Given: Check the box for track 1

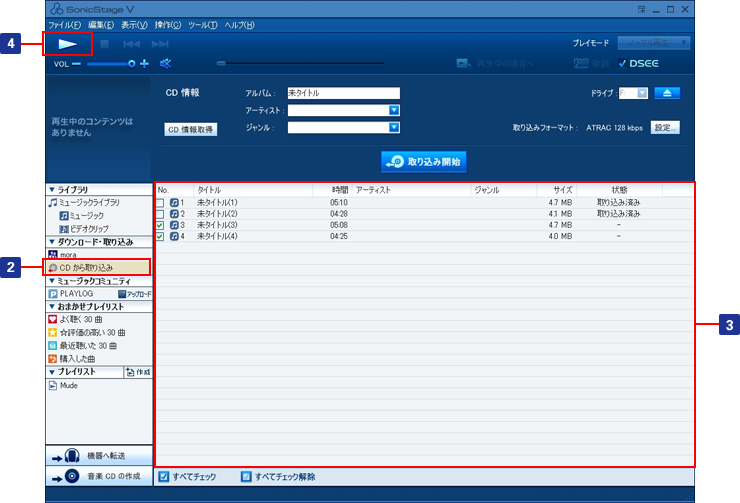Looking at the screenshot, I should tap(161, 203).
